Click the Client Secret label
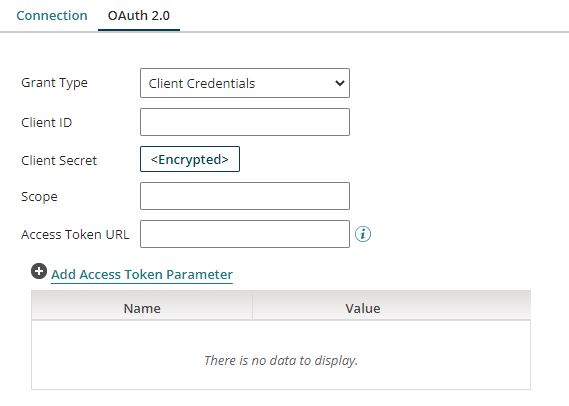This screenshot has width=569, height=406. [x=59, y=160]
